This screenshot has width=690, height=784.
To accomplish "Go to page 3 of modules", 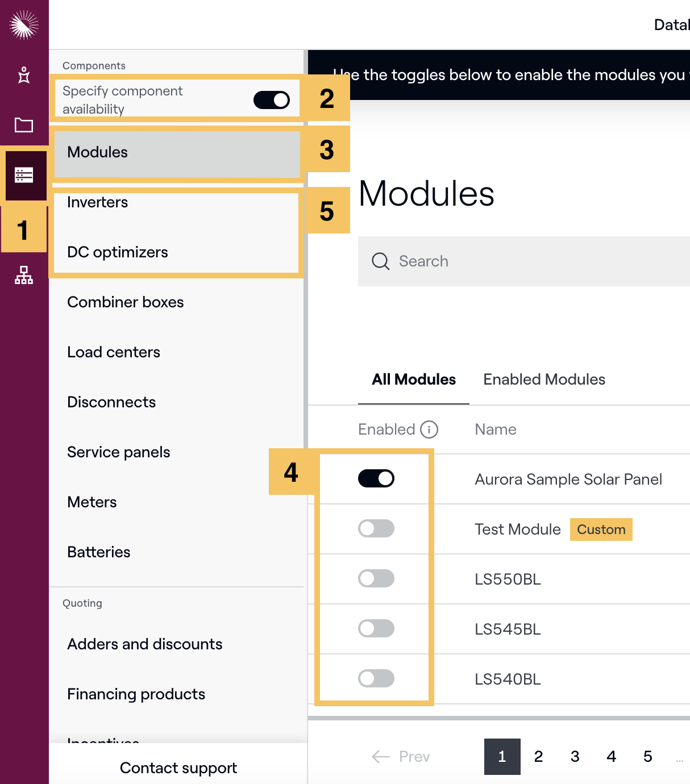I will tap(575, 757).
